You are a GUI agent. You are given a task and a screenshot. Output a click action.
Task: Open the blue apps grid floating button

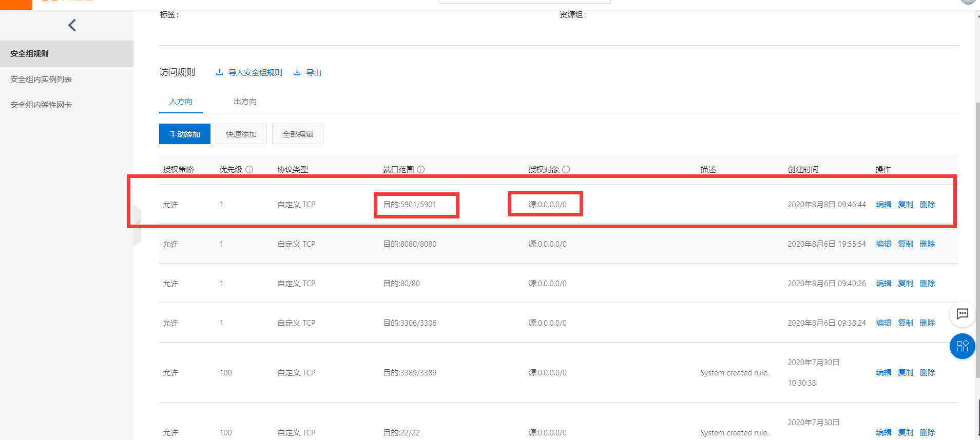pos(962,346)
